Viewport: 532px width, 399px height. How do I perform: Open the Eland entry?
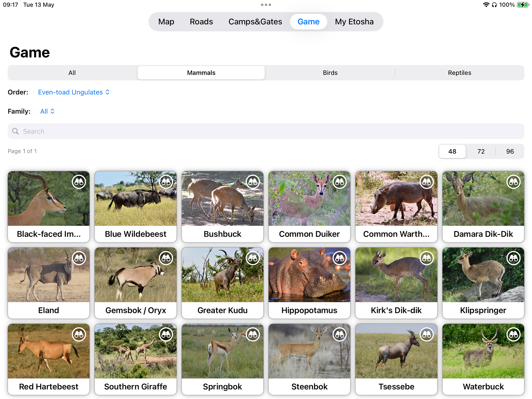tap(49, 283)
